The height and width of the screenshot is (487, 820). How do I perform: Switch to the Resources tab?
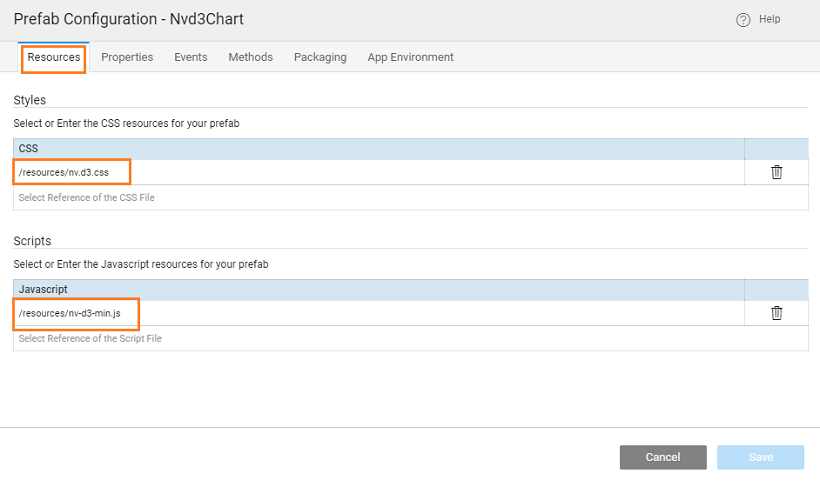click(54, 58)
